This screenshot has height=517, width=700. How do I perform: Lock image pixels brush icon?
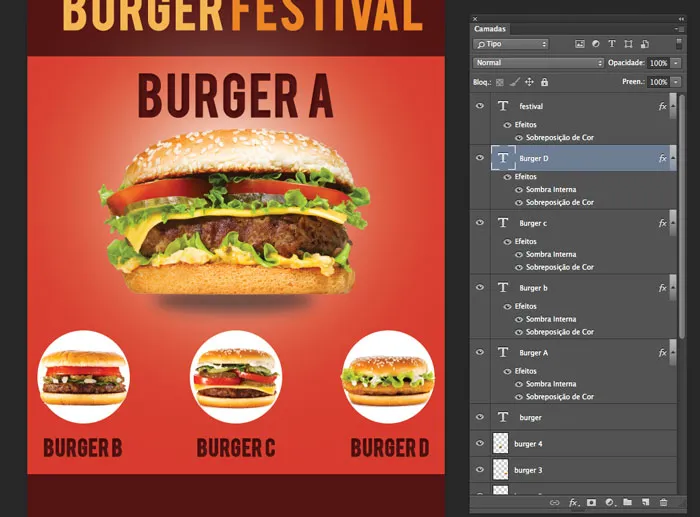pyautogui.click(x=515, y=82)
